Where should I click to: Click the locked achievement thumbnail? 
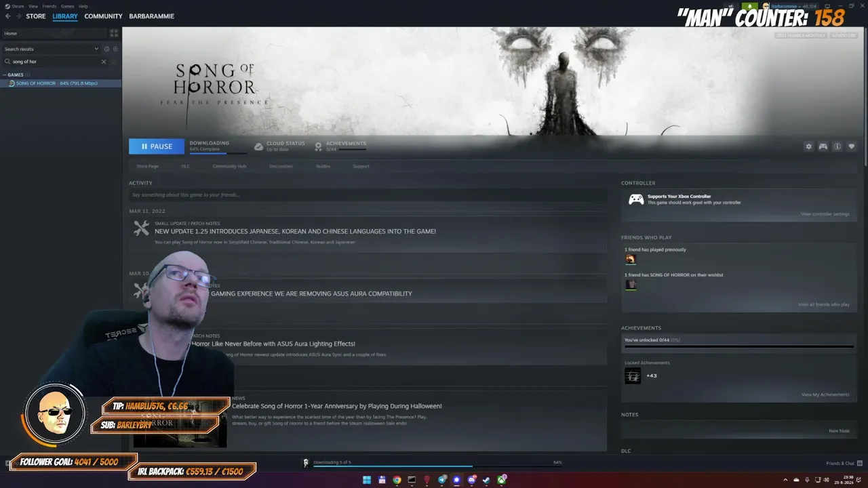coord(633,375)
